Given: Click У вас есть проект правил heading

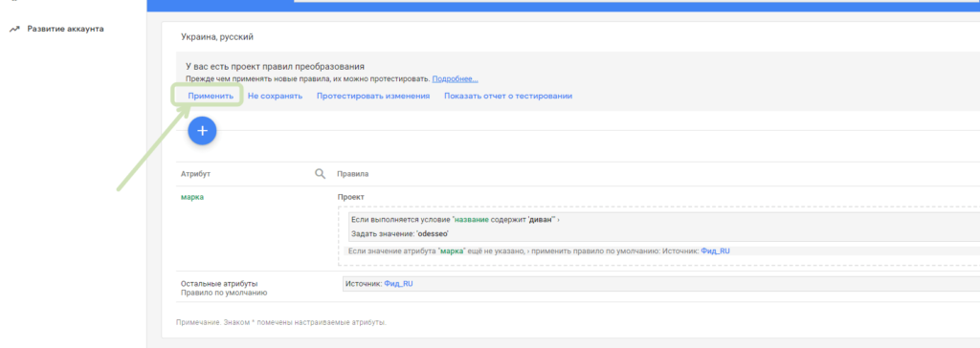Looking at the screenshot, I should (275, 66).
